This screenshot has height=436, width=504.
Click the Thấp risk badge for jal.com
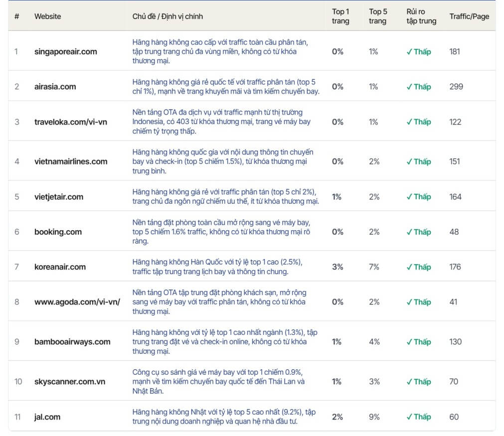(418, 417)
